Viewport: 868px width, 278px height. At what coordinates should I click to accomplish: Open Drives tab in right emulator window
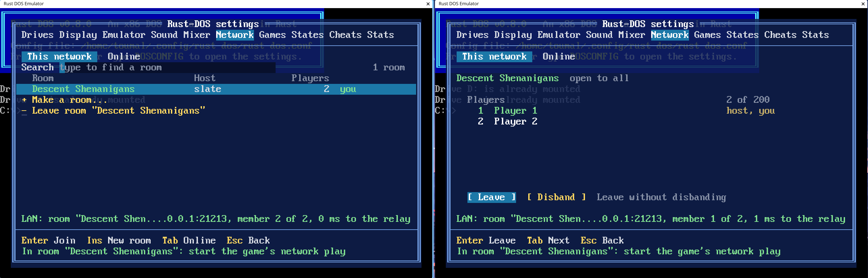(473, 35)
